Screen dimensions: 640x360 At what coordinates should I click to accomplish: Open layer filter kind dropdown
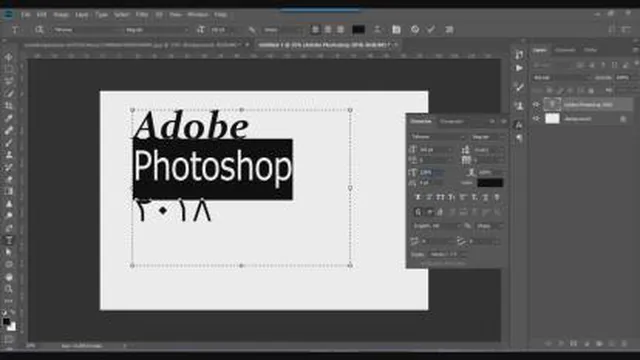(x=553, y=65)
